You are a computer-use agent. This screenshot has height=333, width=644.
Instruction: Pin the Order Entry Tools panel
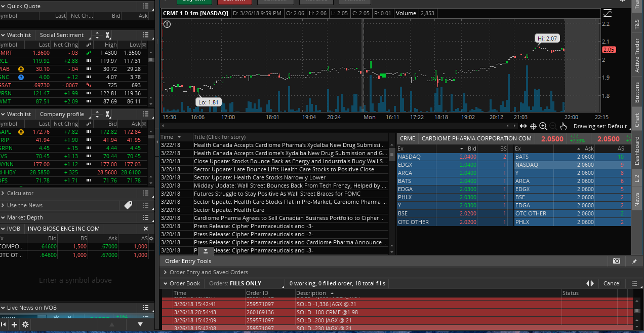point(634,261)
